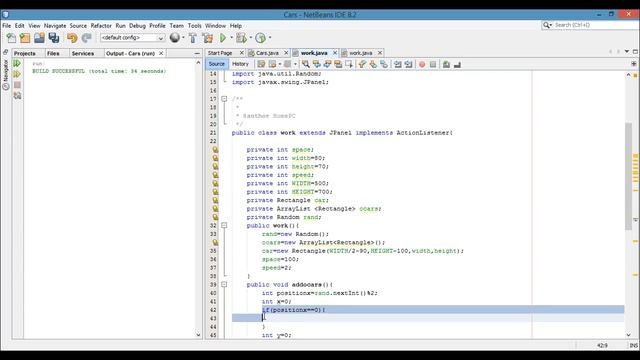Click the Stop Macro Recording icon
The height and width of the screenshot is (360, 640).
pos(433,64)
